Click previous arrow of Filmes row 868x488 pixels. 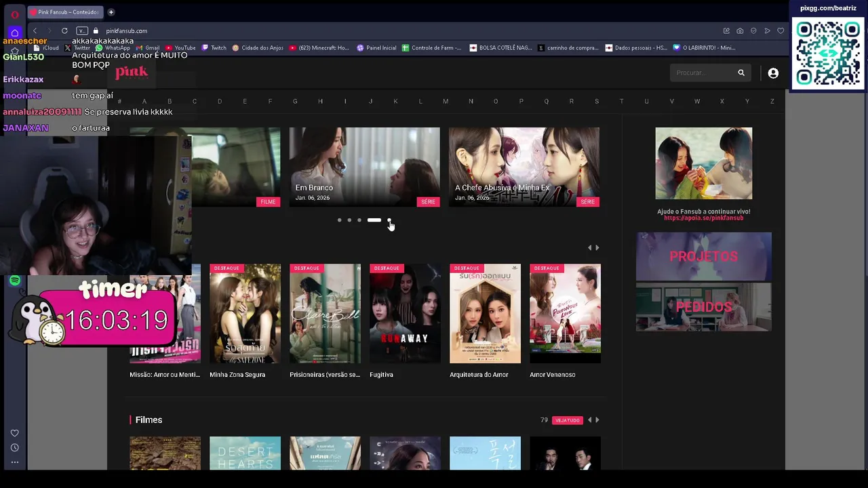[589, 420]
